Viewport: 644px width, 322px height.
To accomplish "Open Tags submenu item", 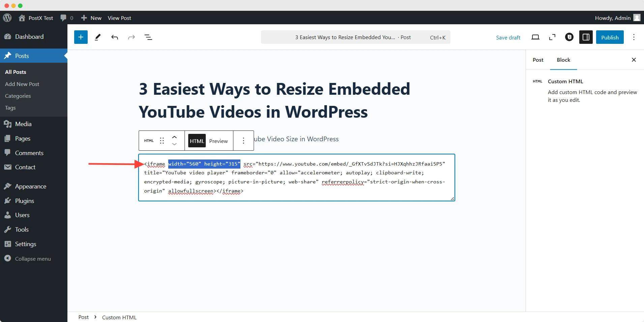I will [10, 108].
